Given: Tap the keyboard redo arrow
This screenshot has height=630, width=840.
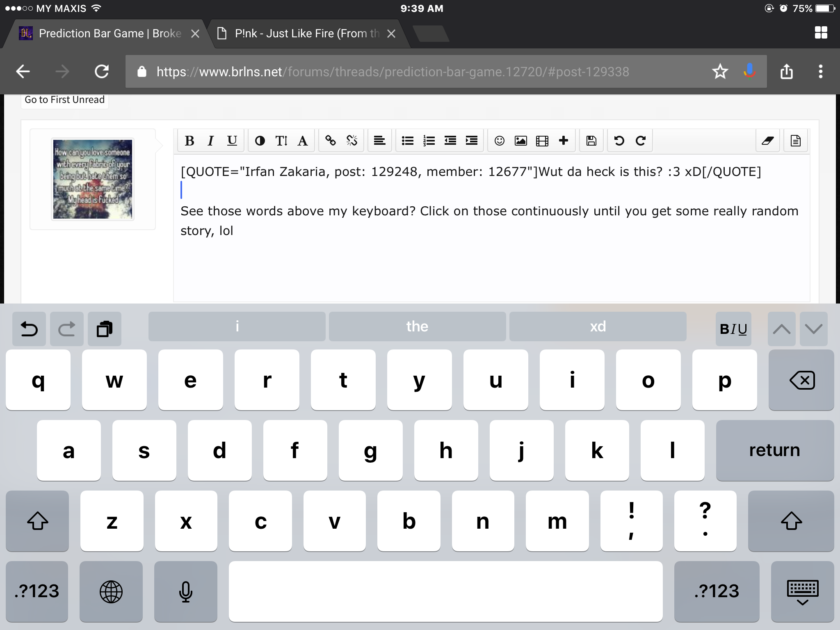Looking at the screenshot, I should tap(67, 329).
